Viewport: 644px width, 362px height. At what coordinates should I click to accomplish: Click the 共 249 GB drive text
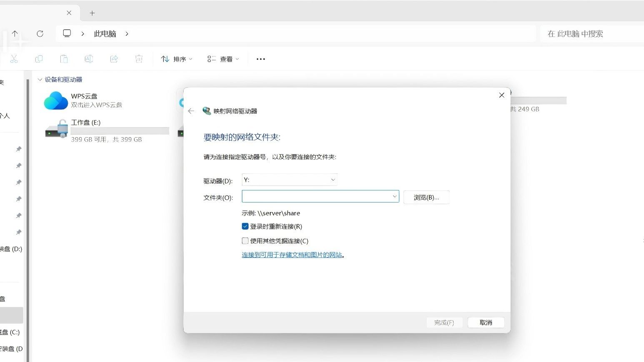tap(525, 109)
